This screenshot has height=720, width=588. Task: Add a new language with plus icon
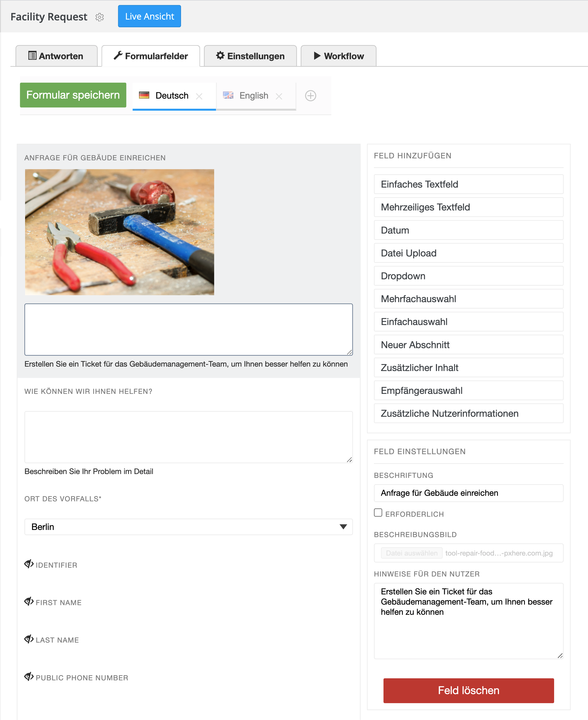[311, 96]
